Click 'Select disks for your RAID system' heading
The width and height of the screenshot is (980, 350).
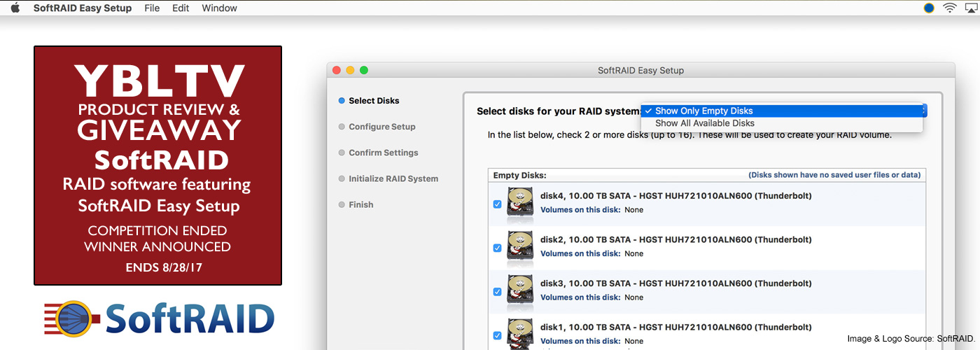(559, 111)
